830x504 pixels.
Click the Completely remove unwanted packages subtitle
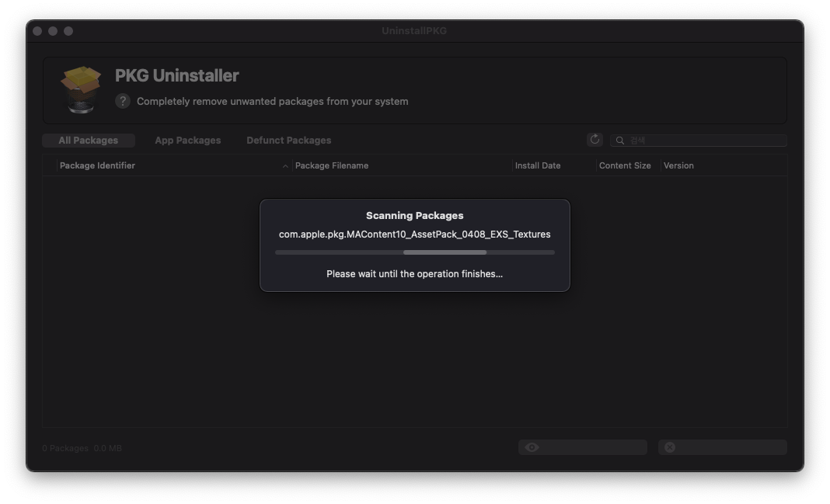[273, 101]
